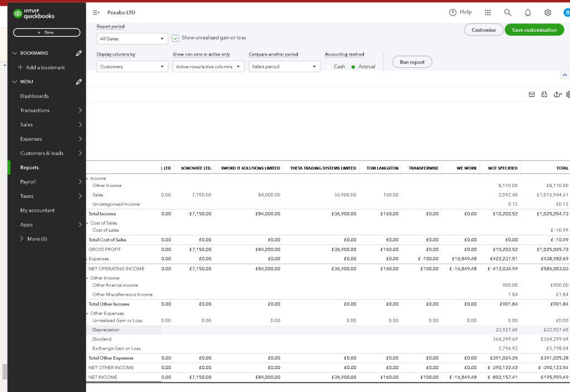The width and height of the screenshot is (570, 392).
Task: Click THETA TRADING SYSTEMS LIMITED column header
Action: coord(323,168)
